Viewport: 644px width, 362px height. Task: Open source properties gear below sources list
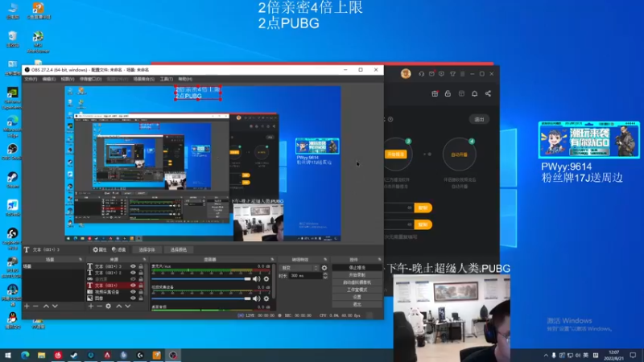click(109, 306)
